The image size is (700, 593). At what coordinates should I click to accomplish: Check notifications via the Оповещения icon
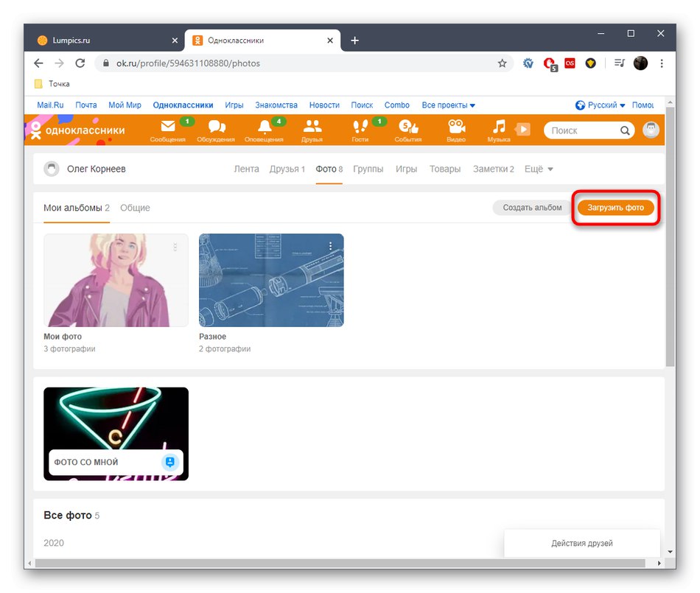point(264,129)
